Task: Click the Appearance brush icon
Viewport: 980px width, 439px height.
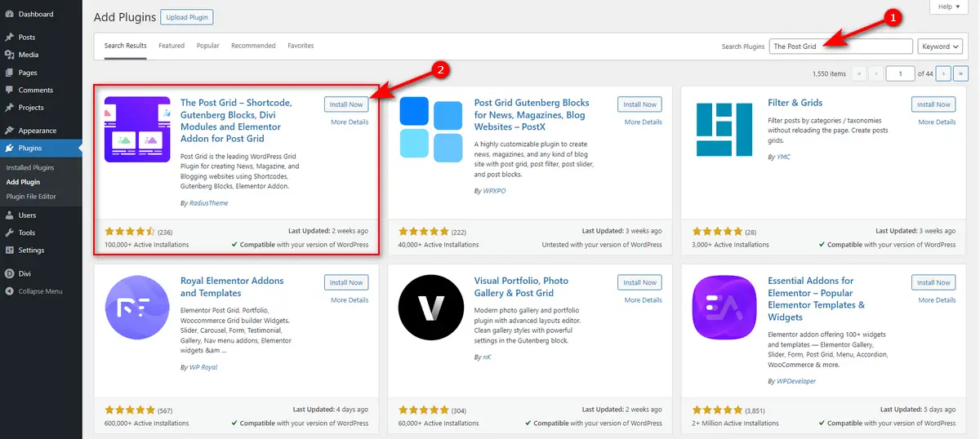Action: tap(9, 131)
